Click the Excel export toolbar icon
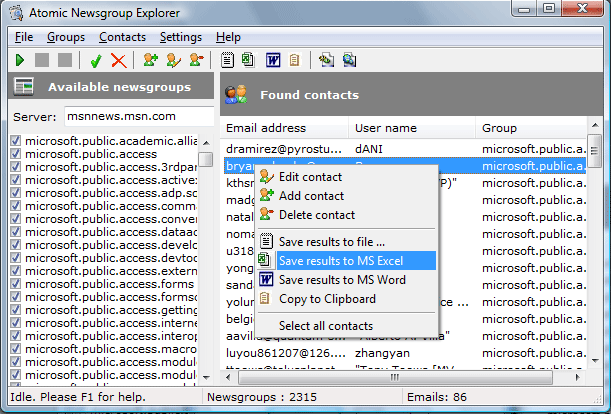Viewport: 611px width, 414px height. [x=248, y=60]
